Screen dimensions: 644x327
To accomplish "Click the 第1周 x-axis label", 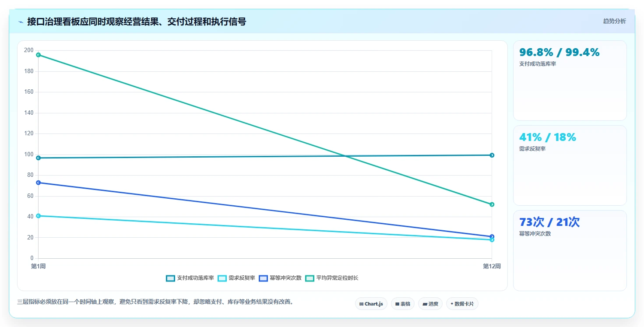I will click(x=39, y=266).
